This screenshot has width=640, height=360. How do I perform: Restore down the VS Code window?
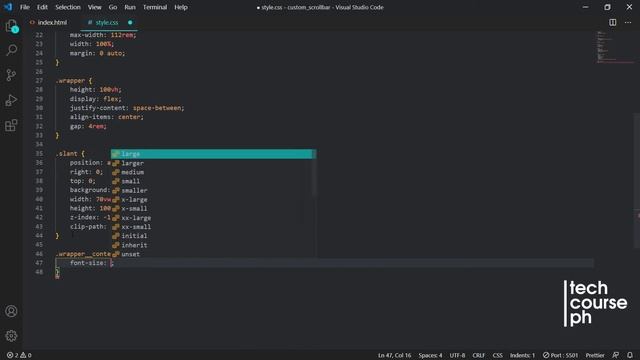click(607, 7)
